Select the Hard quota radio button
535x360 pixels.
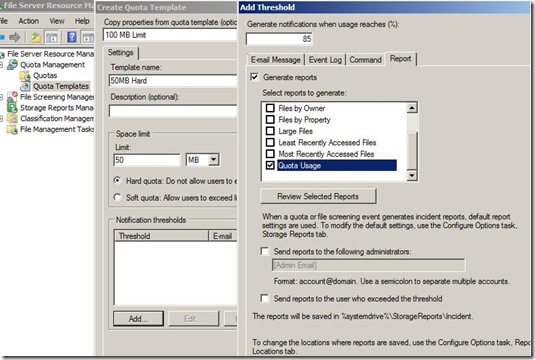117,181
